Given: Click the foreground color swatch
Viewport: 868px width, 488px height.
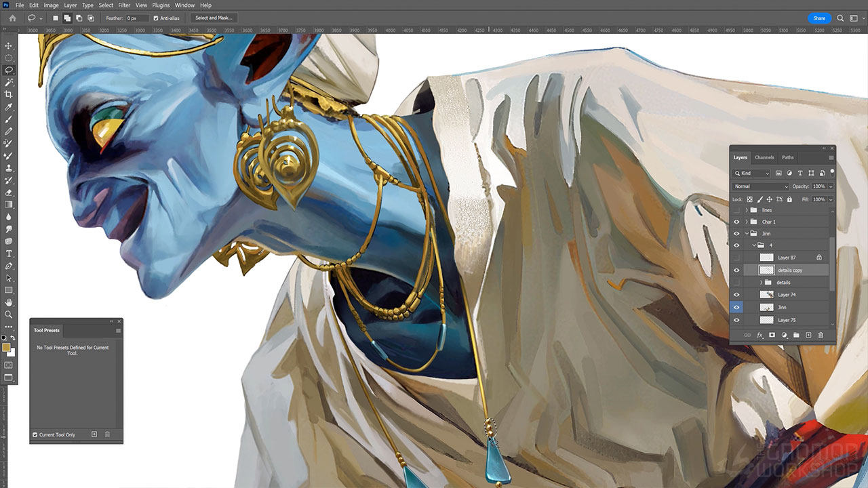Looking at the screenshot, I should 6,348.
